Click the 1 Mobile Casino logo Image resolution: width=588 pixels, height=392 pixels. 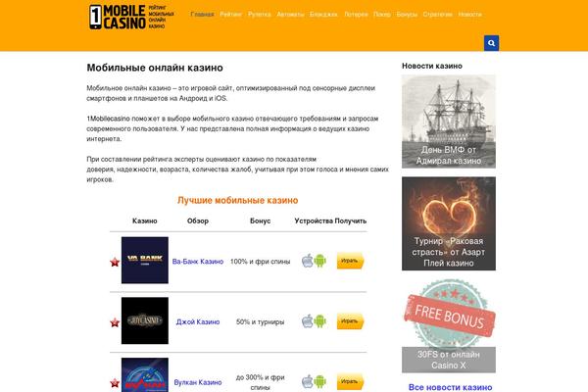click(x=131, y=17)
